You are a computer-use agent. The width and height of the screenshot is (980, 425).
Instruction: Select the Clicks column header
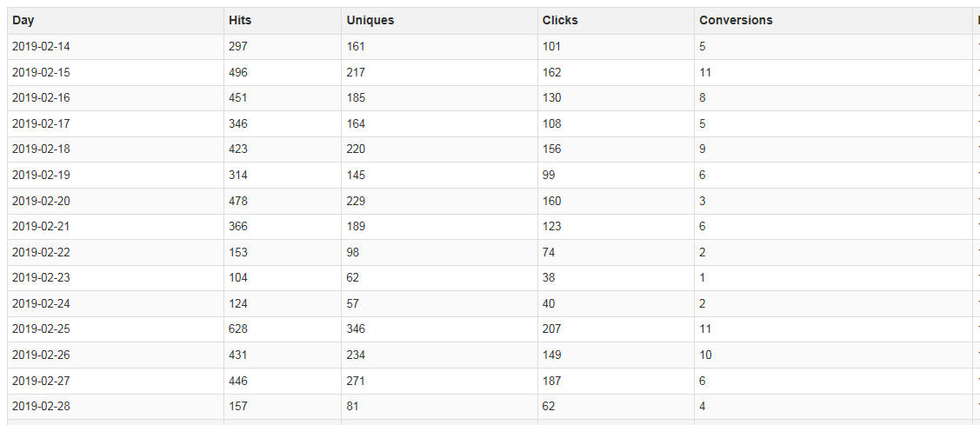click(560, 21)
